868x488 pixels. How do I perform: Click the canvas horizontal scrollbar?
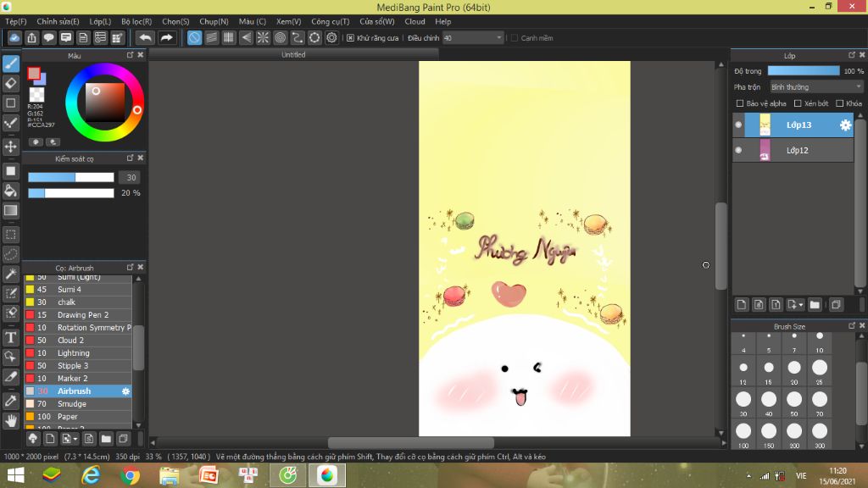tap(411, 442)
